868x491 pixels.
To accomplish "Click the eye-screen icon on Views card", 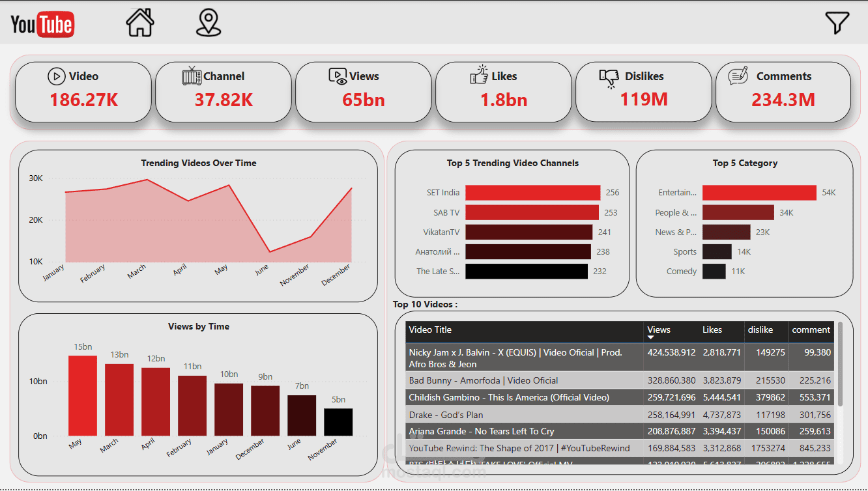I will [338, 77].
